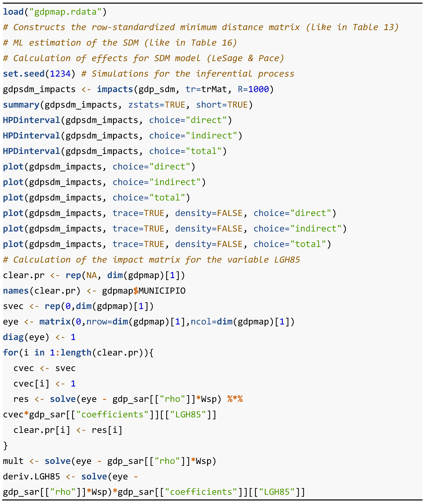Viewport: 426px width, 504px height.
Task: Click HPDinterval line with choice="indirect"
Action: (x=123, y=136)
